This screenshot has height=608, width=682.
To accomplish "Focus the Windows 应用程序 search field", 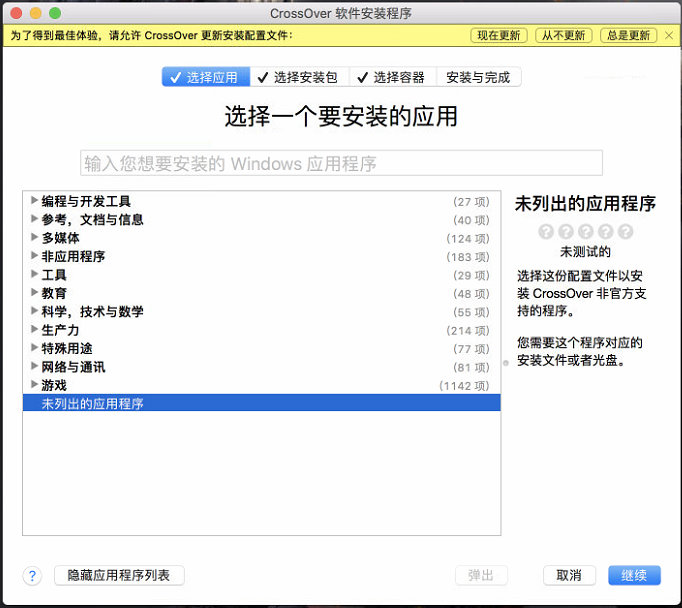I will pos(341,163).
